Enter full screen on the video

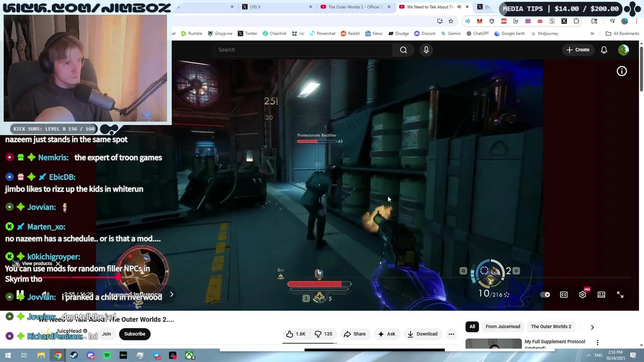point(620,295)
